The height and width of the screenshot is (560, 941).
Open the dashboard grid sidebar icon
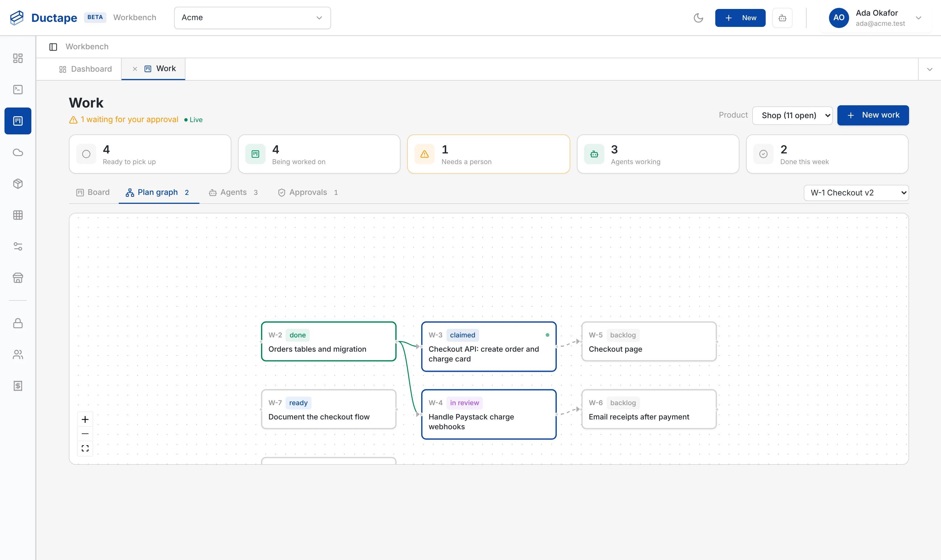click(x=18, y=58)
